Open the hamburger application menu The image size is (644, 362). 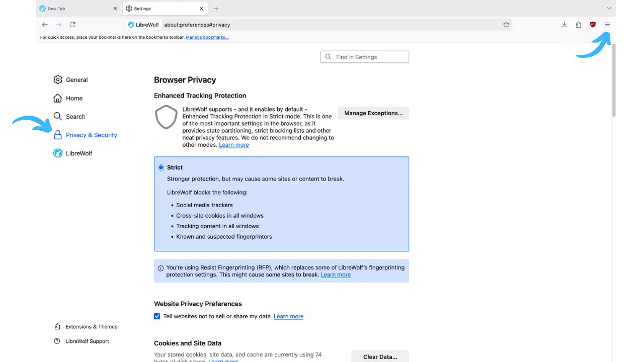[x=607, y=25]
